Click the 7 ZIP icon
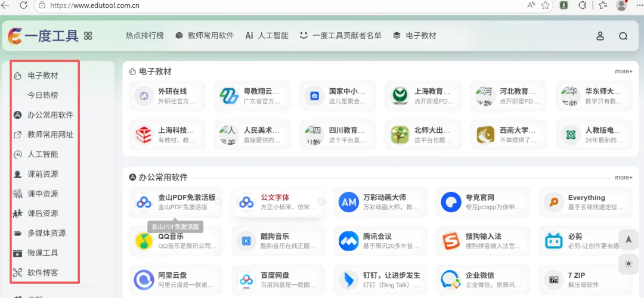 click(553, 280)
